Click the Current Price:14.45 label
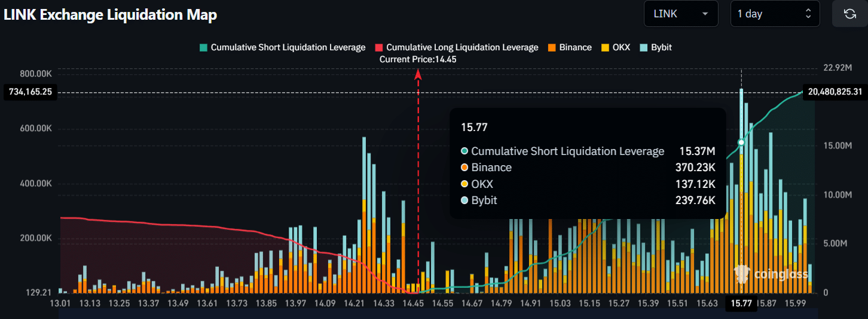Viewport: 868px width, 319px height. (x=418, y=59)
